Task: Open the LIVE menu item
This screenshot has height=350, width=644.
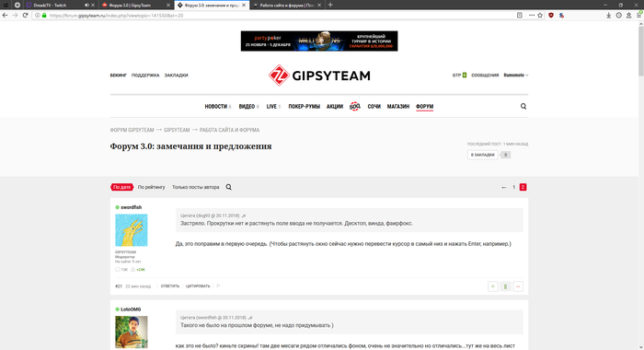Action: pyautogui.click(x=271, y=107)
